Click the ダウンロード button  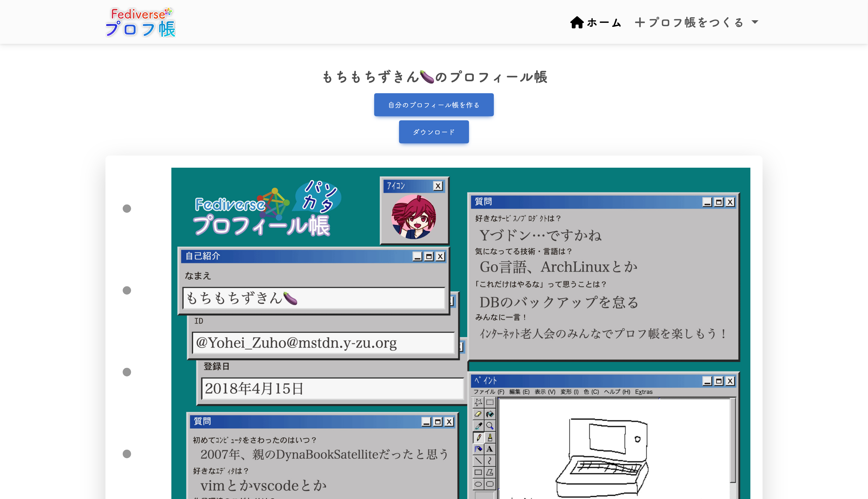pyautogui.click(x=434, y=132)
